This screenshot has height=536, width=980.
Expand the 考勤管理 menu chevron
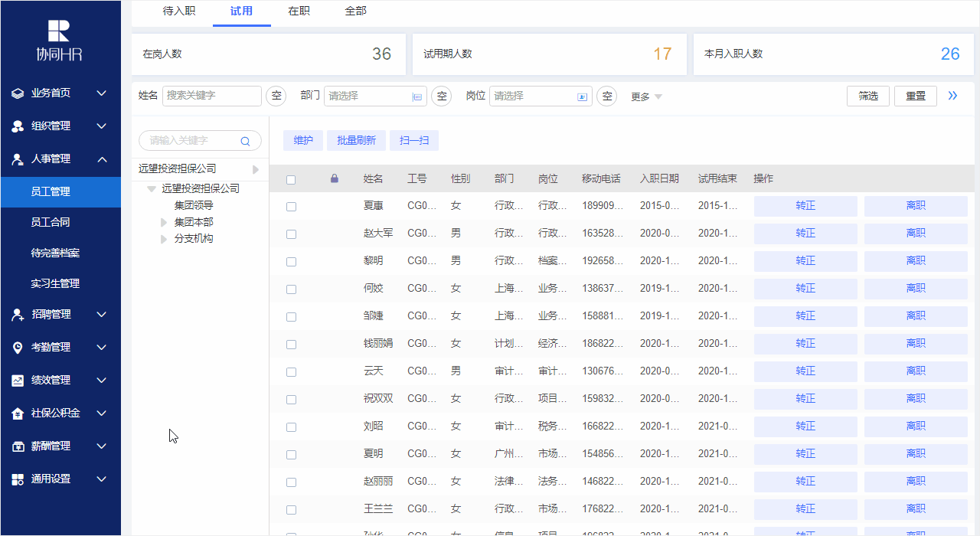(x=101, y=348)
